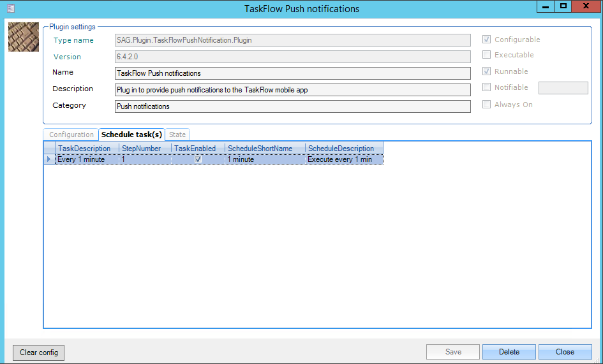Open the State tab
Viewport: 603px width, 364px height.
pos(177,135)
